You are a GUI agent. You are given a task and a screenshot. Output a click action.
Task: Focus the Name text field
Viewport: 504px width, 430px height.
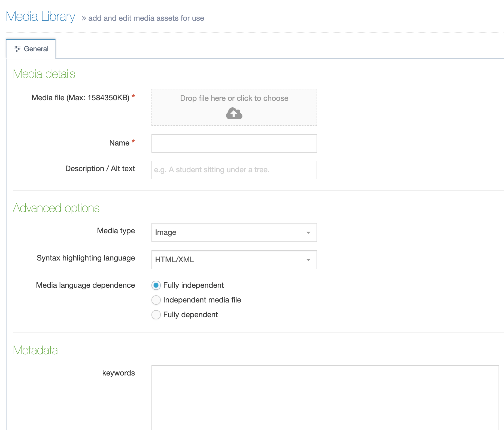pos(234,143)
